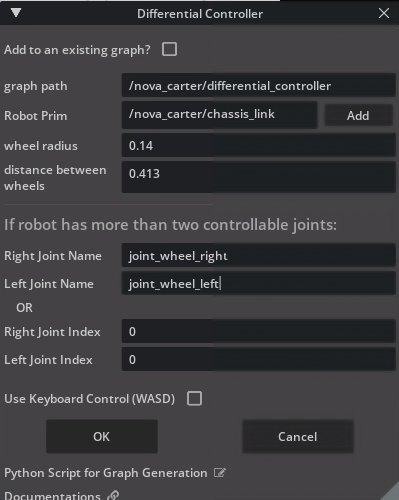Viewport: 399px width, 500px height.
Task: Click the 'OR' separator text
Action: click(24, 308)
